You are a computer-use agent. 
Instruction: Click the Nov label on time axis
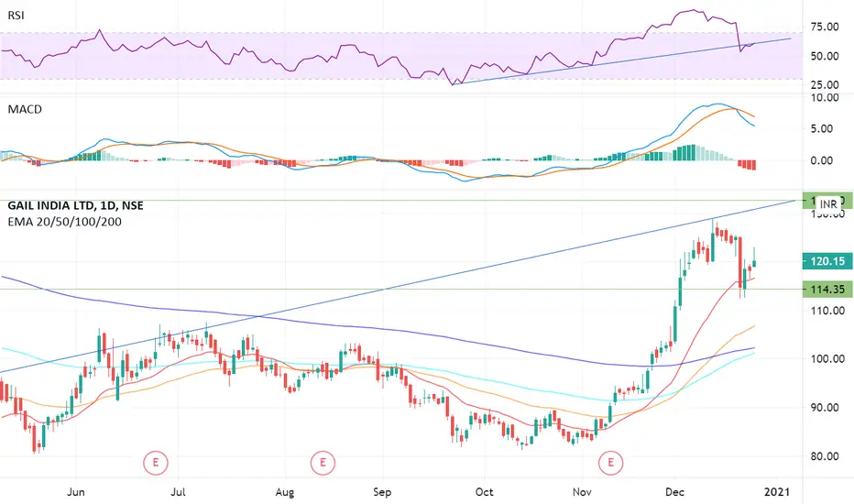582,492
